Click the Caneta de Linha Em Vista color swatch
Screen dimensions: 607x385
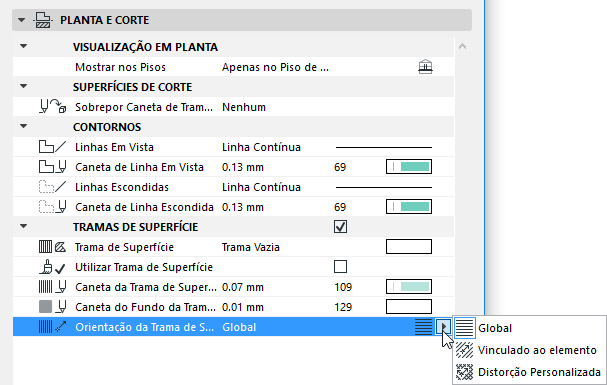click(x=409, y=167)
